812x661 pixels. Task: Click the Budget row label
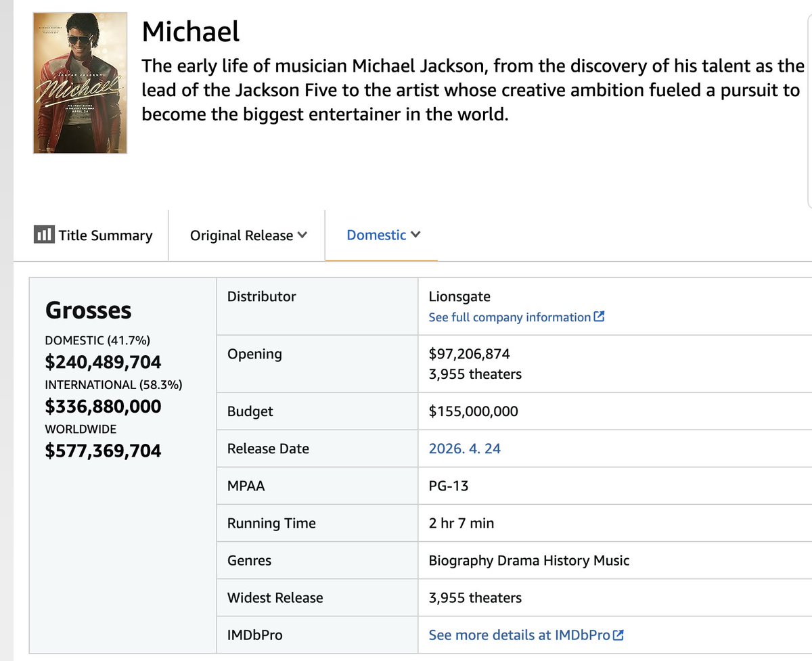[x=250, y=411]
